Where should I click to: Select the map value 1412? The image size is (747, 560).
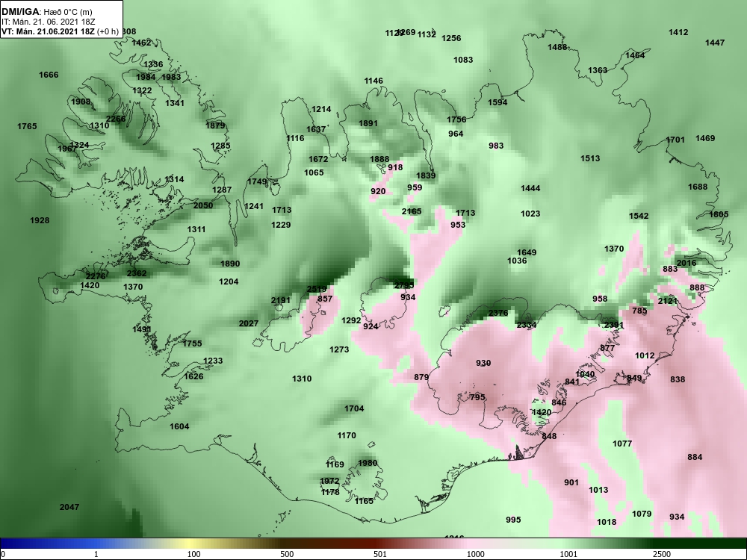678,32
